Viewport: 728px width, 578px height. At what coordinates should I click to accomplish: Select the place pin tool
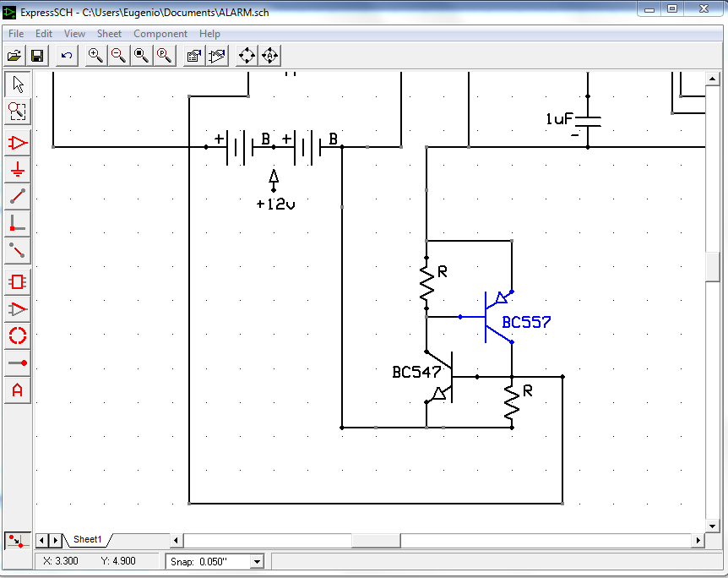pos(18,363)
